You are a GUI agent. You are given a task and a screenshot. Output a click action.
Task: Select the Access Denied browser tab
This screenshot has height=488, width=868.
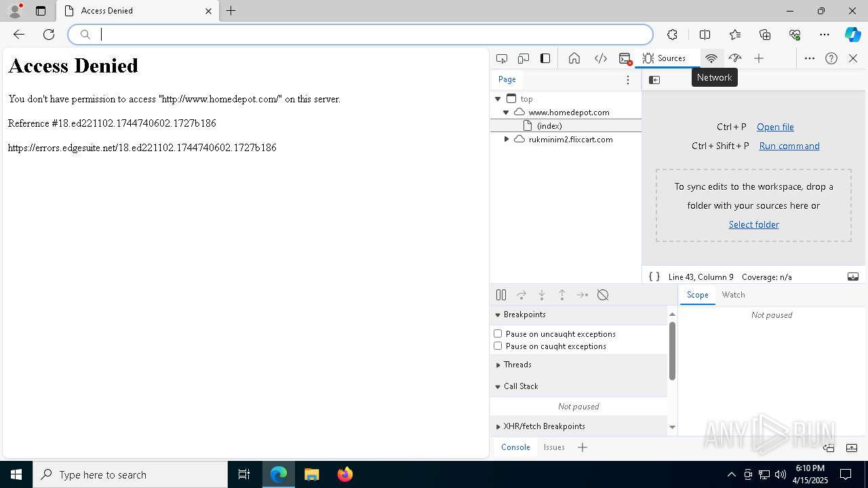(138, 11)
